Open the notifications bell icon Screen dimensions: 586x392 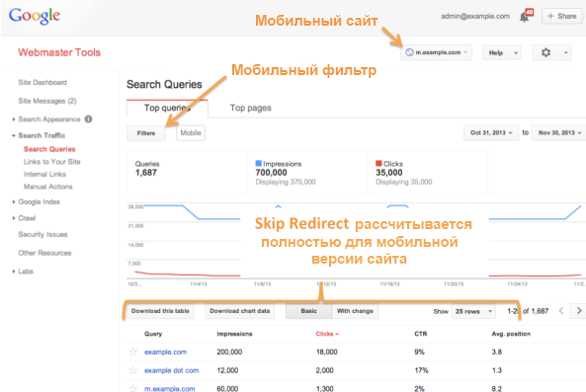click(526, 16)
